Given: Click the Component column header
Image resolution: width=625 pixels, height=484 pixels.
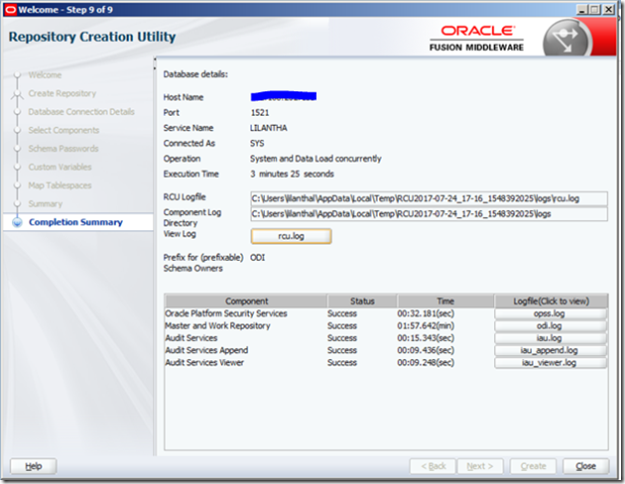Looking at the screenshot, I should click(x=246, y=301).
